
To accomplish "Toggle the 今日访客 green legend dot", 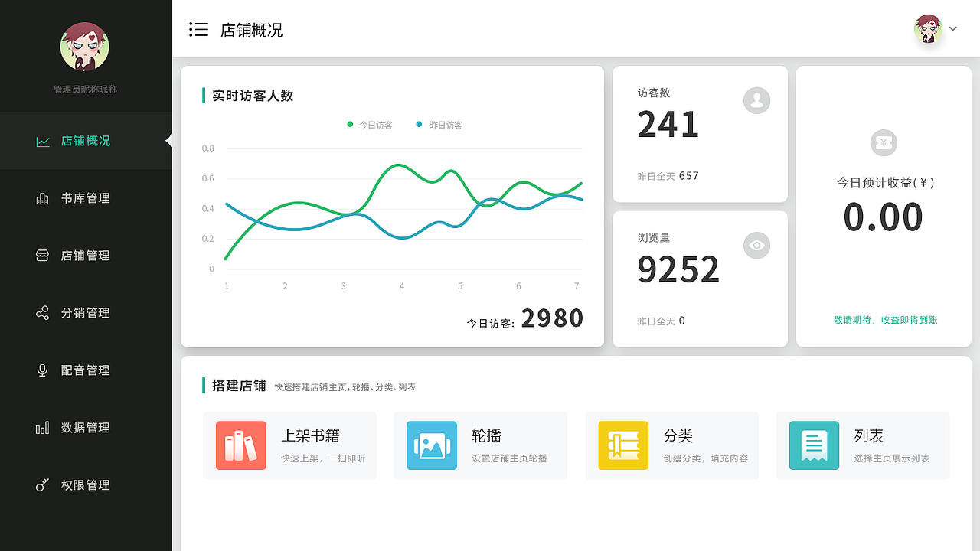I will pos(350,124).
